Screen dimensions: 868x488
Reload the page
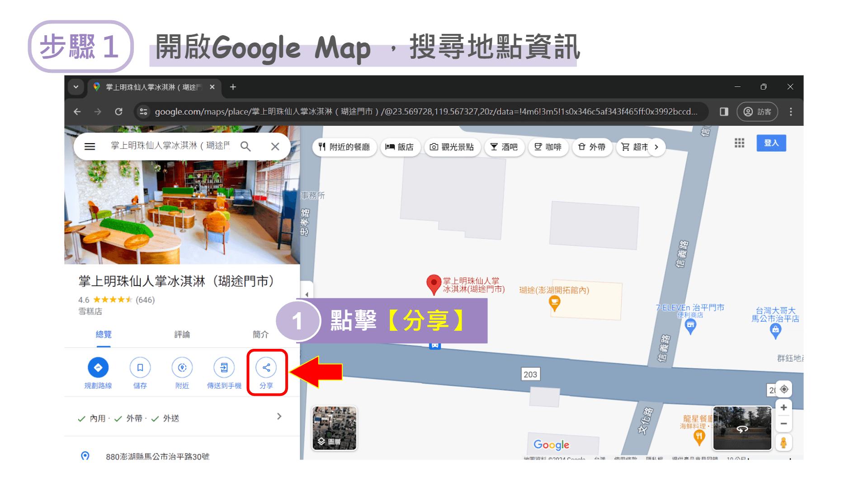click(x=118, y=112)
